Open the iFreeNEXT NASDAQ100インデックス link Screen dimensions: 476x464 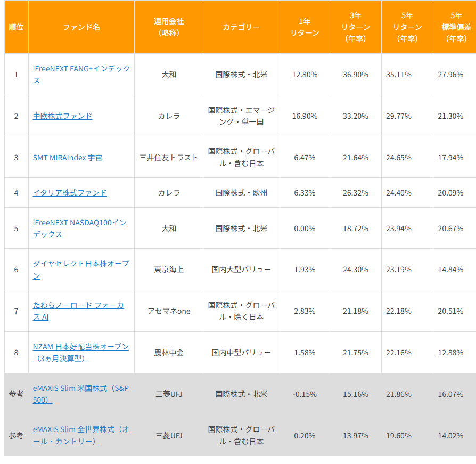click(79, 229)
